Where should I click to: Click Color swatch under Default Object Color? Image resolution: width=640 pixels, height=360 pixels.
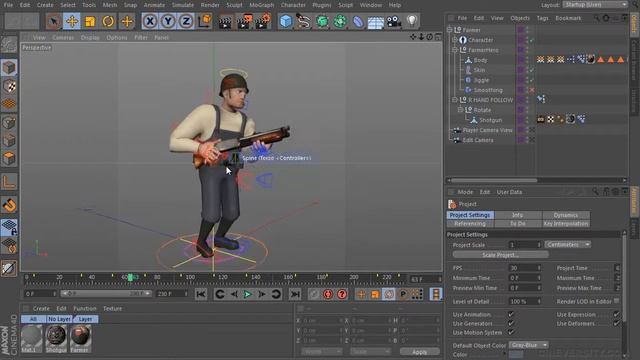click(x=516, y=354)
